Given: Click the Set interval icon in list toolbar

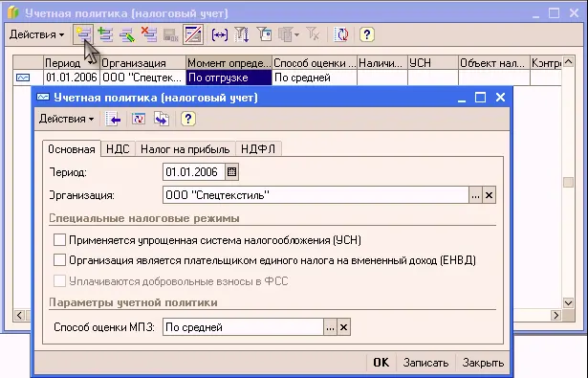Looking at the screenshot, I should pos(219,34).
